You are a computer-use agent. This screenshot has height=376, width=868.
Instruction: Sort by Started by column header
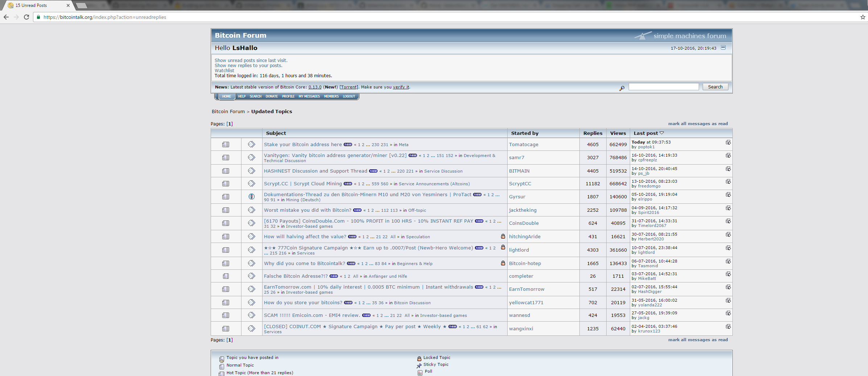coord(525,133)
